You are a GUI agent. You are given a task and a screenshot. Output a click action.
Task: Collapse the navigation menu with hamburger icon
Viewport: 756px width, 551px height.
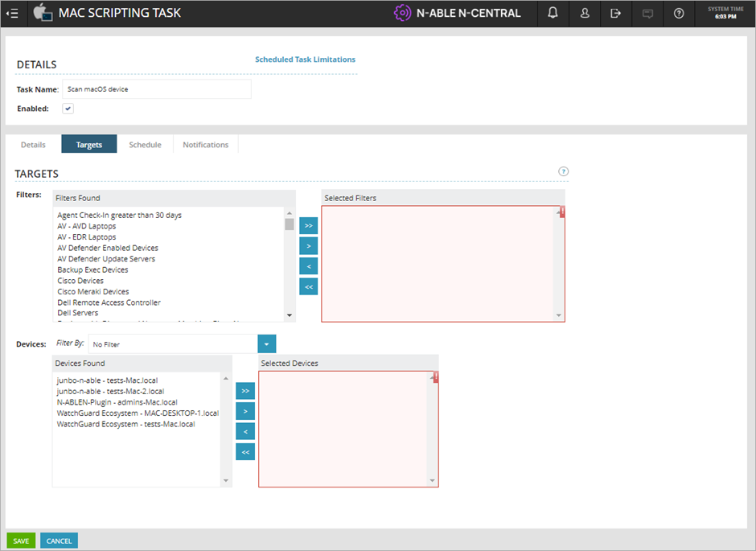pos(13,13)
